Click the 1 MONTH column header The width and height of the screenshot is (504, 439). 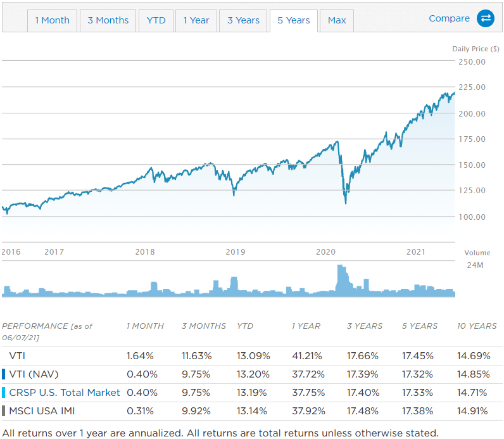(145, 326)
